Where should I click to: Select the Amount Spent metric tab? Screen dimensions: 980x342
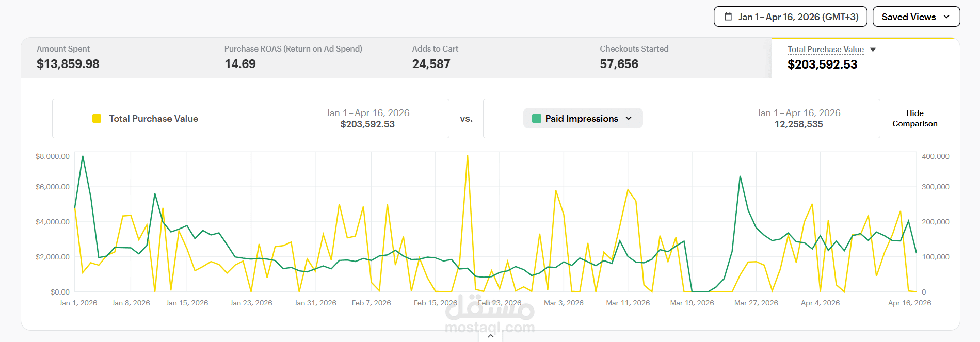115,58
